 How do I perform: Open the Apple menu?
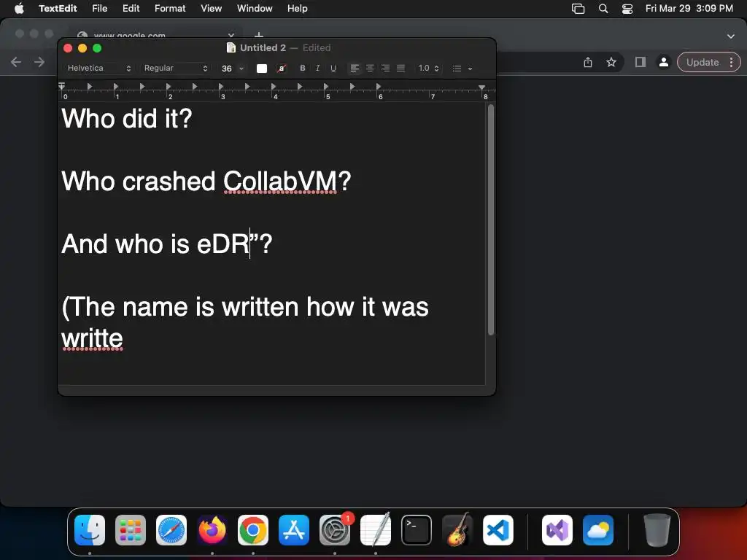tap(19, 8)
